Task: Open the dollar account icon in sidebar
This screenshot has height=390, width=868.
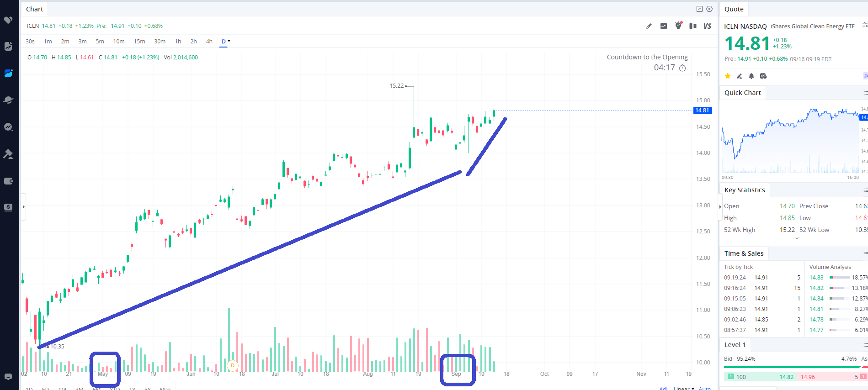Action: pos(8,207)
